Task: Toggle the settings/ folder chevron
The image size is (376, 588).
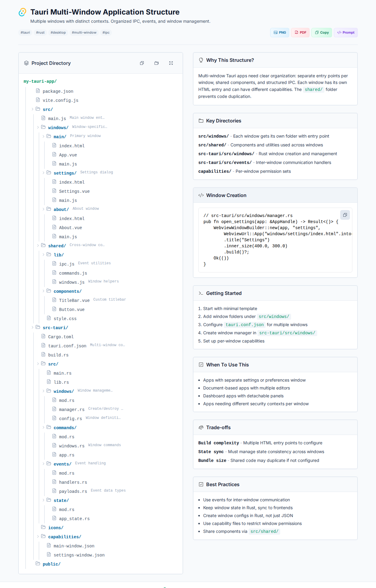Action: click(43, 173)
